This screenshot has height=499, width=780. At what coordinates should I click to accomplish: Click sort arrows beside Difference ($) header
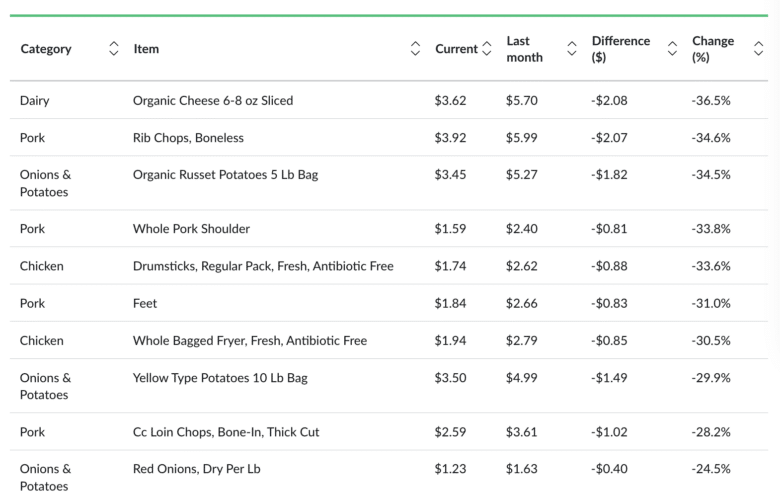673,49
